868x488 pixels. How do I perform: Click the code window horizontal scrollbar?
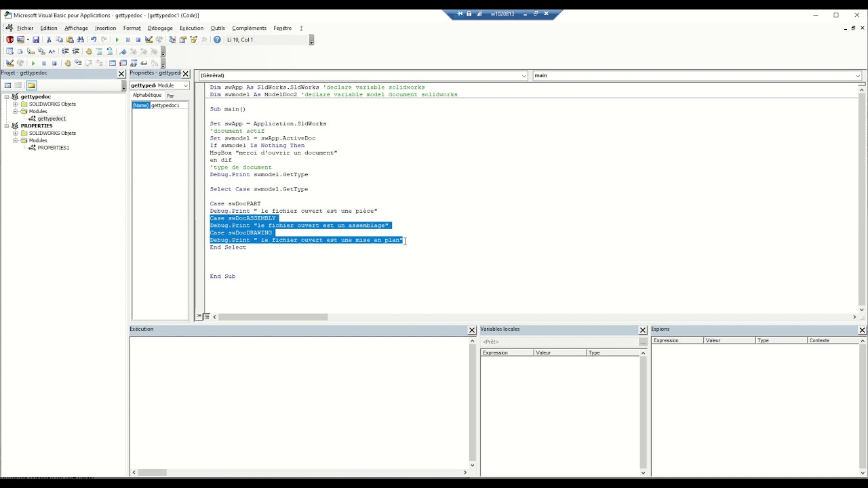point(273,317)
